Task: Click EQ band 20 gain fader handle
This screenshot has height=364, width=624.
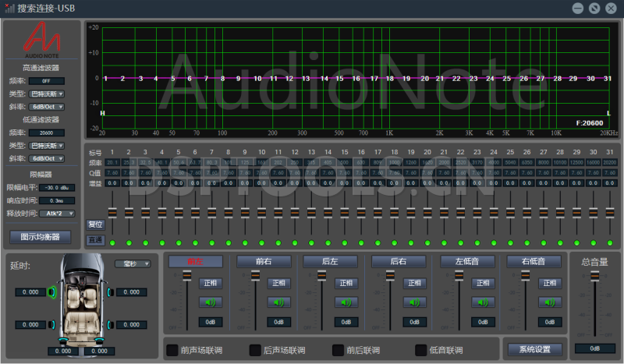Action: (427, 213)
